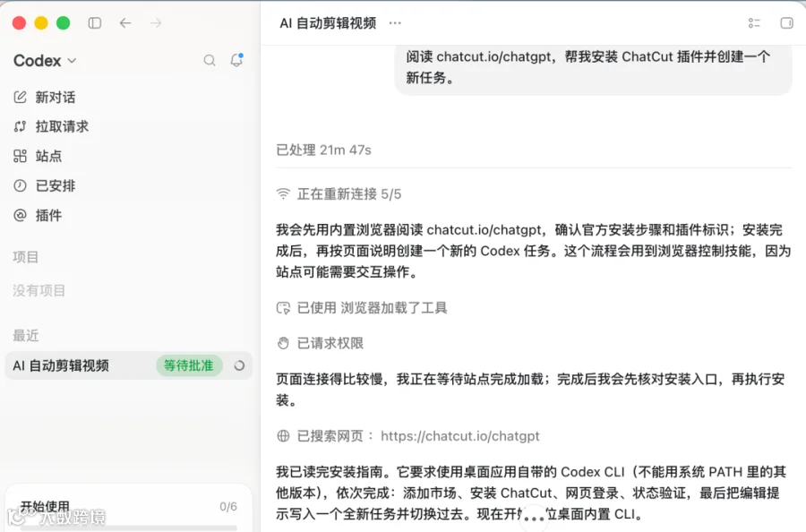
Task: Toggle the sidebar panel icon
Action: click(x=95, y=23)
